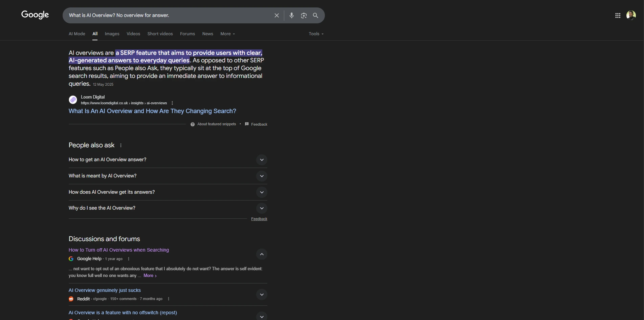The image size is (644, 320).
Task: Expand 'What is meant by AI Overview?'
Action: point(261,176)
